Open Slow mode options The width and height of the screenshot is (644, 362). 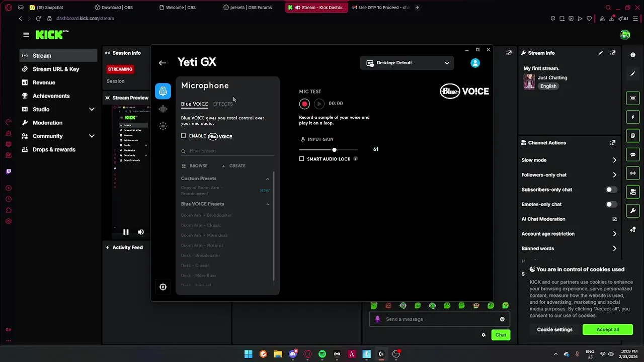click(569, 160)
